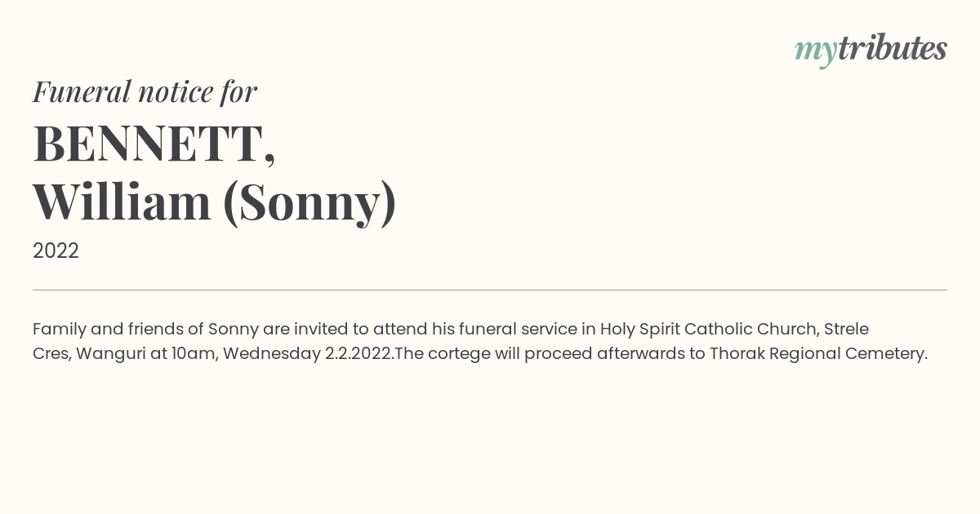Viewport: 980px width, 514px height.
Task: Click the nickname (Sonny) in the title
Action: [310, 204]
